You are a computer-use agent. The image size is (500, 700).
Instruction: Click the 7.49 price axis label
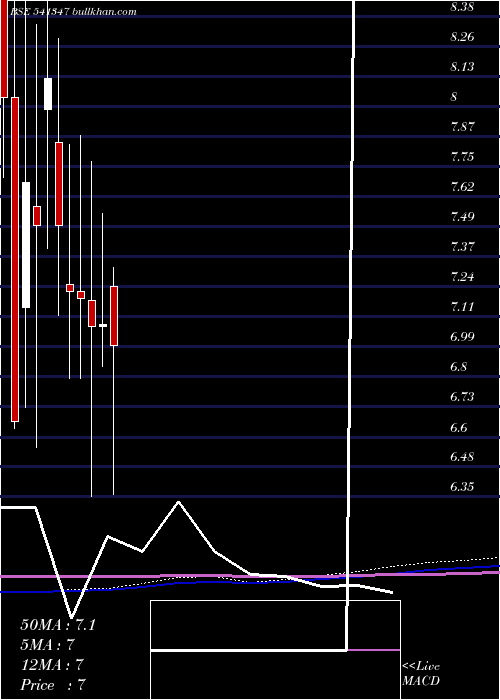point(462,217)
